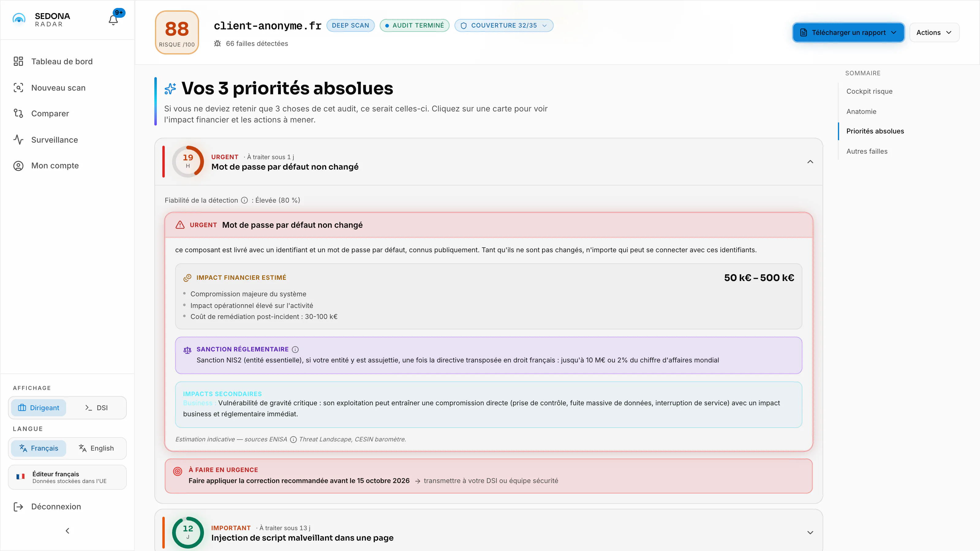Click 'Élevée (80 %)' reliability value
This screenshot has height=551, width=980.
(x=277, y=201)
